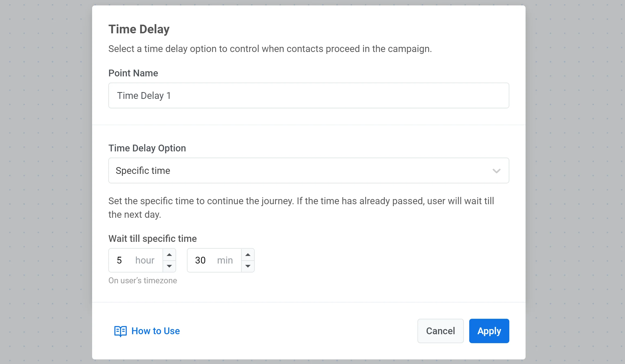The width and height of the screenshot is (625, 364).
Task: Click the min unit label inside the field
Action: point(225,260)
